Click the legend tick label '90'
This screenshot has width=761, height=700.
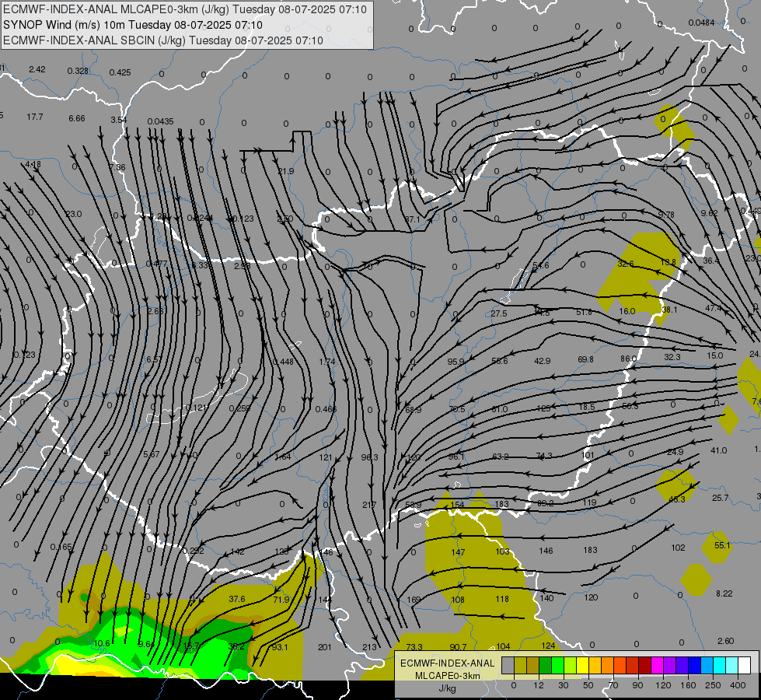pyautogui.click(x=637, y=685)
